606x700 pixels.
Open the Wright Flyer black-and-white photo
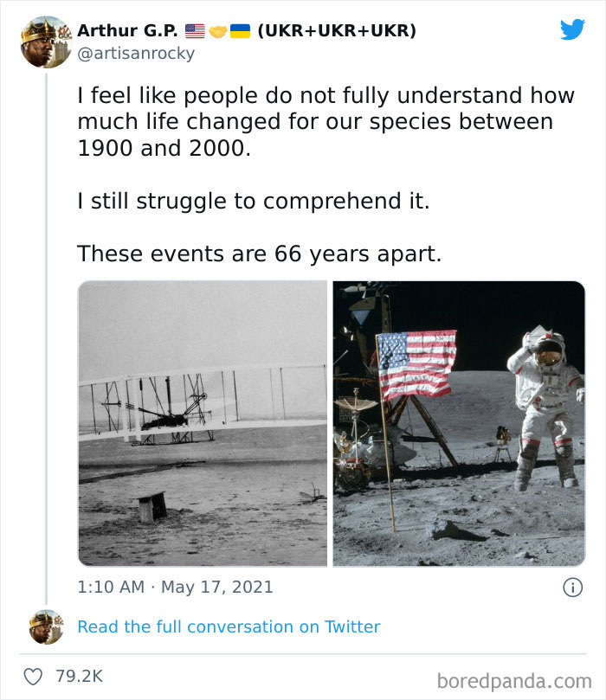[203, 423]
